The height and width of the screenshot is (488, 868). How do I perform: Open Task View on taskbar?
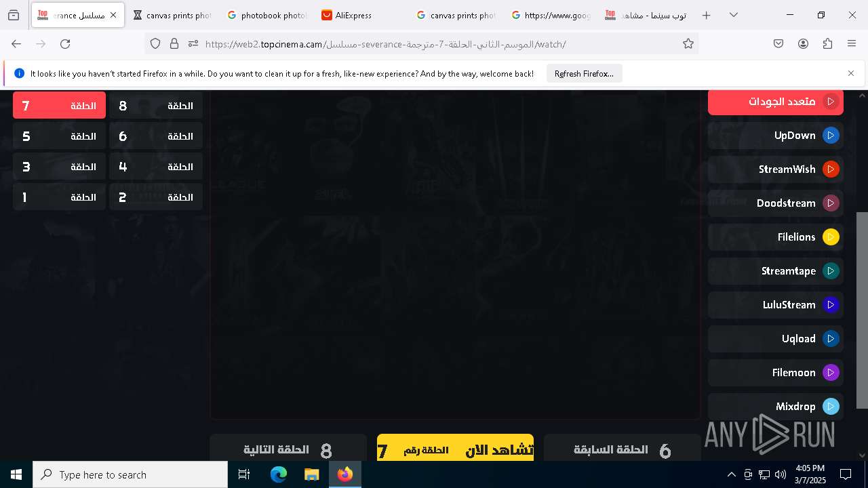244,474
